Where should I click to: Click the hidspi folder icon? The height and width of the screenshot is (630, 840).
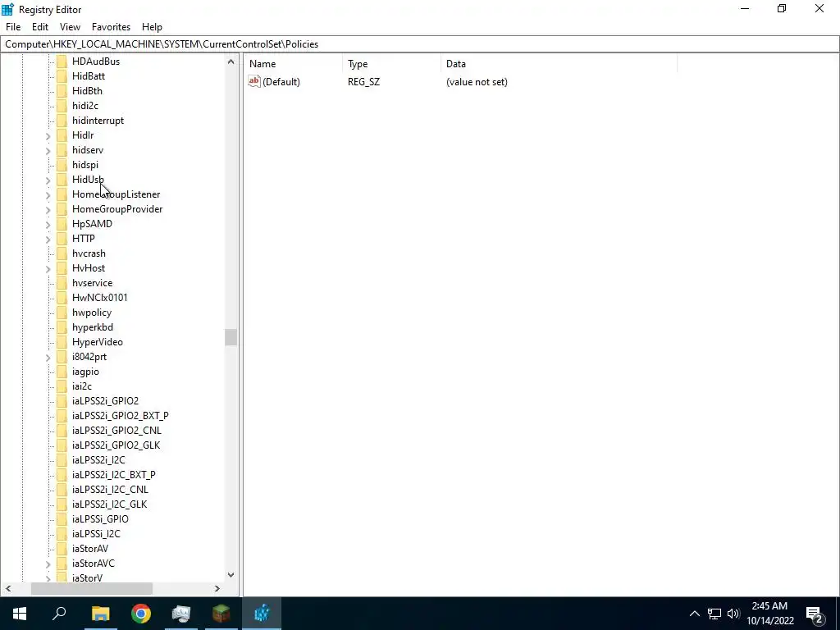[62, 164]
